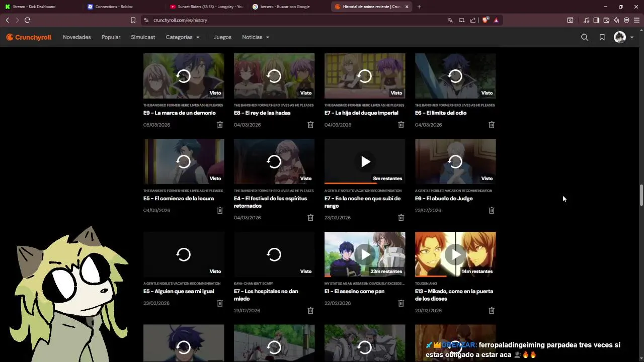This screenshot has width=644, height=362.
Task: Open Brave VPN shield icon
Action: pos(626,20)
